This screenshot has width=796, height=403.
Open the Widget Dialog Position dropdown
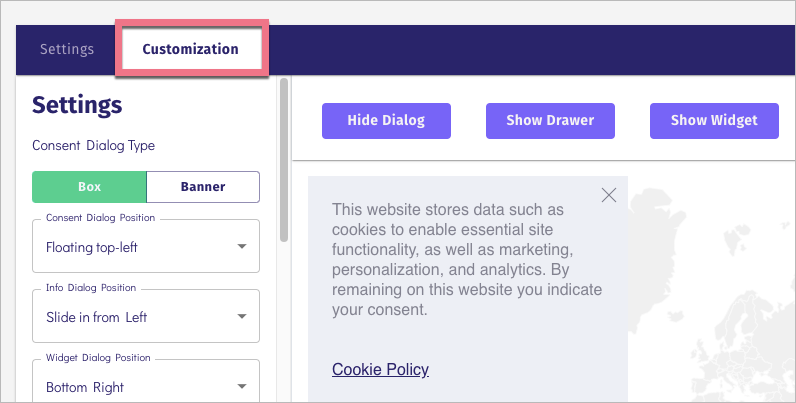[x=146, y=384]
